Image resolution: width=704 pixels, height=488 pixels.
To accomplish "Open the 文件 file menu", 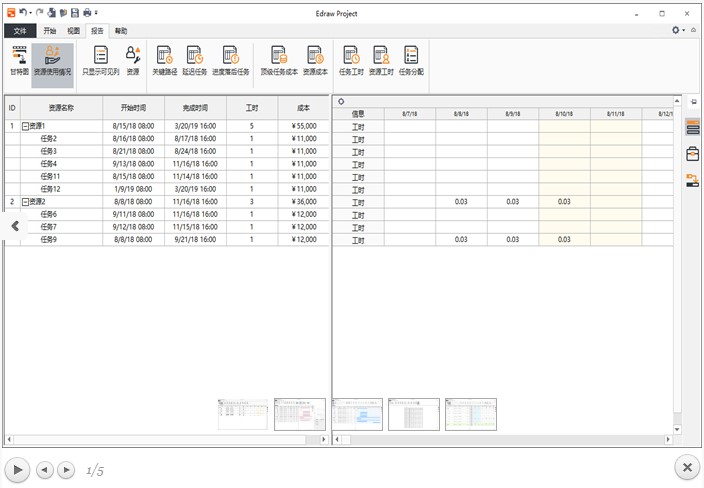I will [x=20, y=31].
